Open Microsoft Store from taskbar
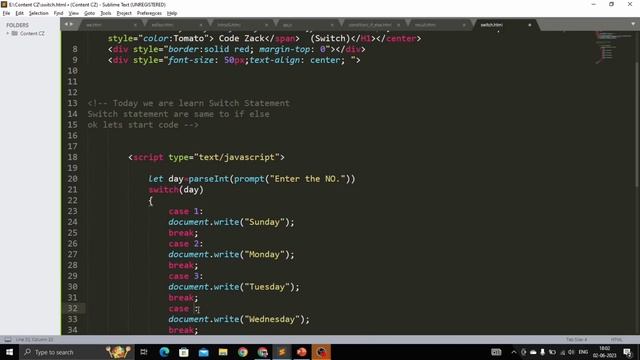 pyautogui.click(x=184, y=352)
